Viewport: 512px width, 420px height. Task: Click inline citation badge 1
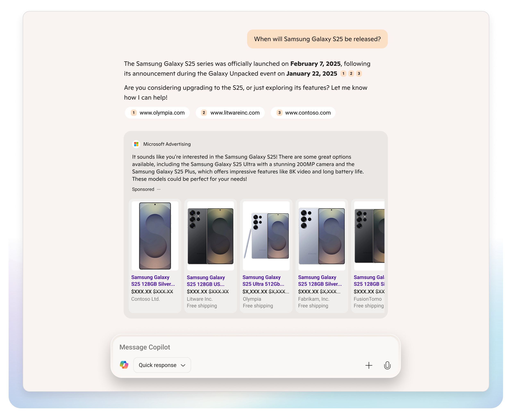(x=343, y=74)
